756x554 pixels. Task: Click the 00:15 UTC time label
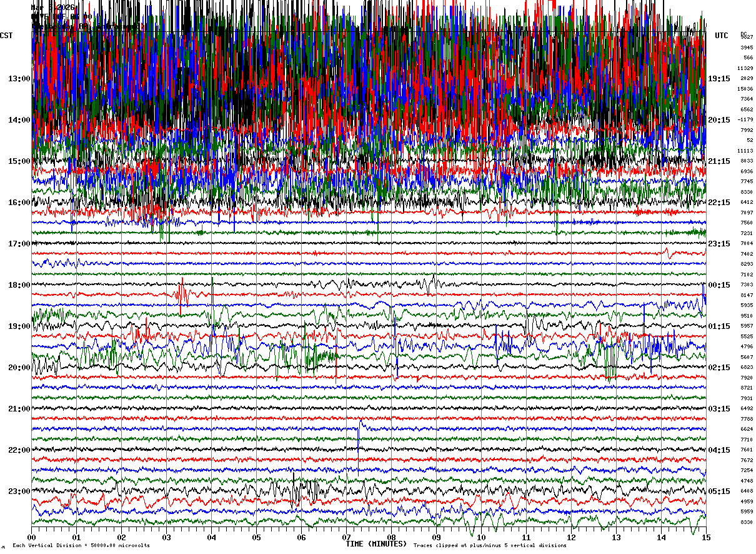coord(719,285)
